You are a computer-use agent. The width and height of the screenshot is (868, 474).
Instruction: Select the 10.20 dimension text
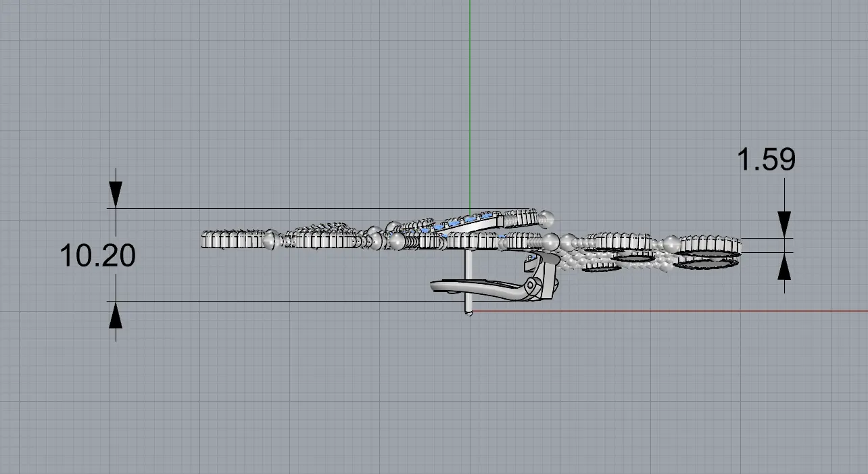[98, 256]
